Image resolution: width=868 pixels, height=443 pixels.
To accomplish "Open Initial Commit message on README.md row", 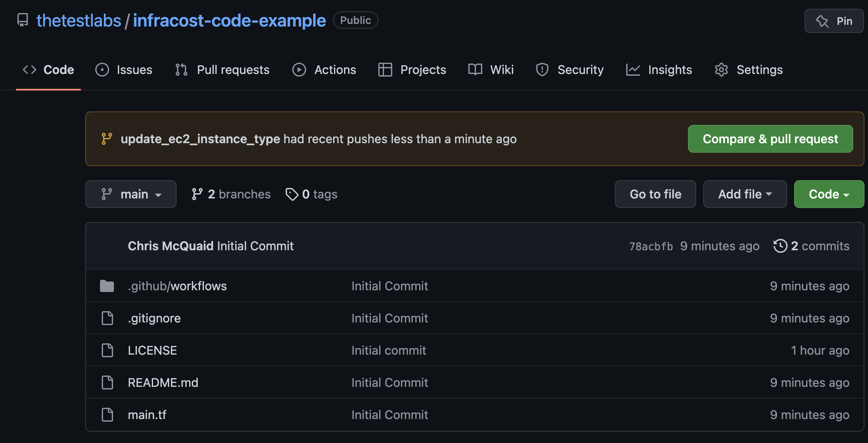I will (390, 383).
